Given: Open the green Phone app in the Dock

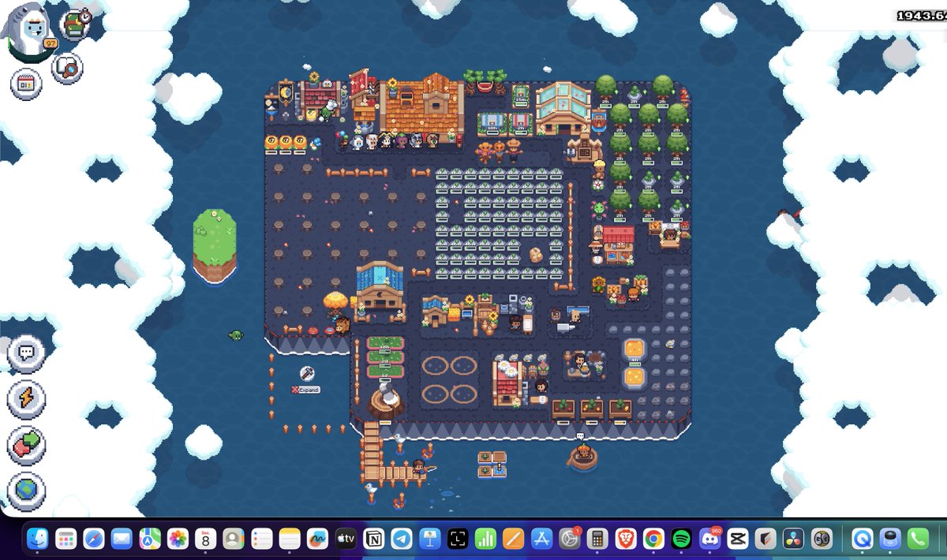Looking at the screenshot, I should [x=919, y=539].
